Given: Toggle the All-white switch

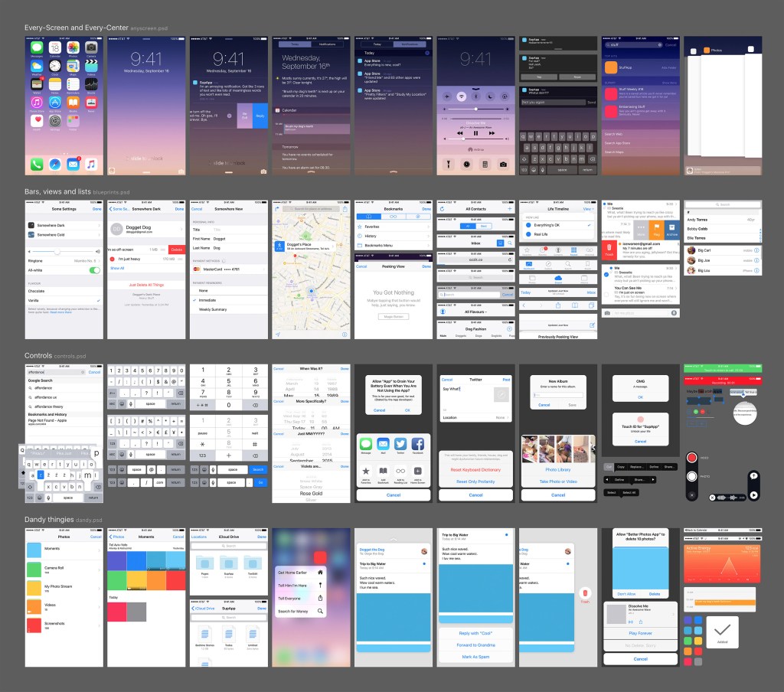Looking at the screenshot, I should 94,270.
